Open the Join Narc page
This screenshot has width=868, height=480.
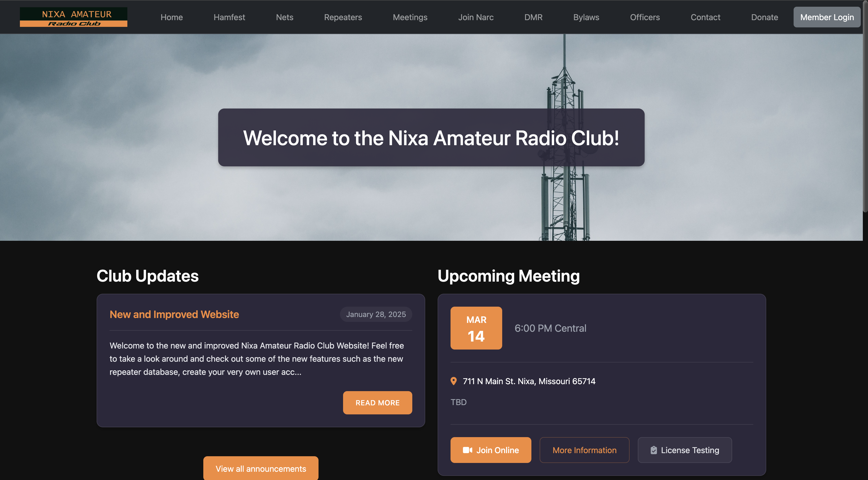475,17
